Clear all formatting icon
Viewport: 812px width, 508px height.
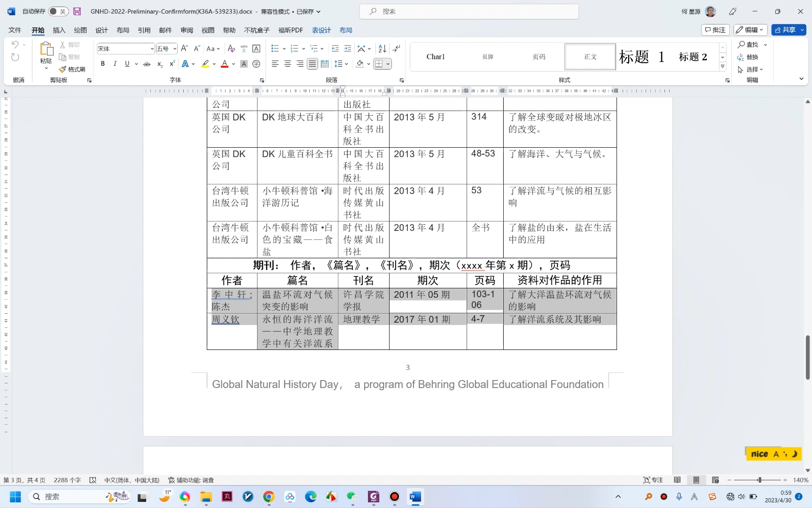[x=231, y=48]
